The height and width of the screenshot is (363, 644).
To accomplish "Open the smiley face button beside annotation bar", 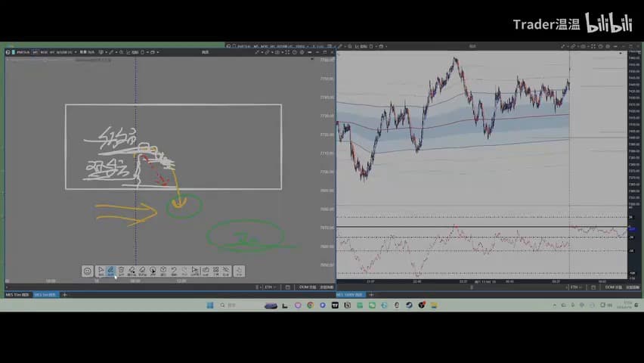I will click(87, 271).
